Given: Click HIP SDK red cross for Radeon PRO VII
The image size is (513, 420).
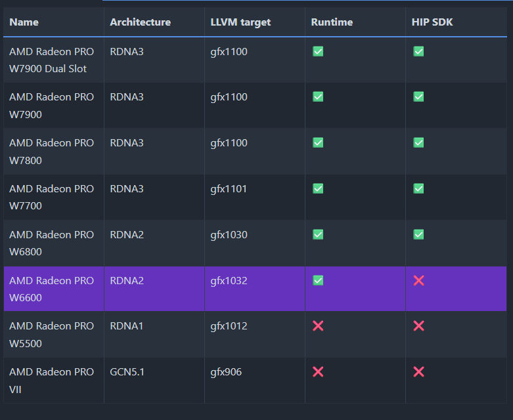Looking at the screenshot, I should click(418, 371).
